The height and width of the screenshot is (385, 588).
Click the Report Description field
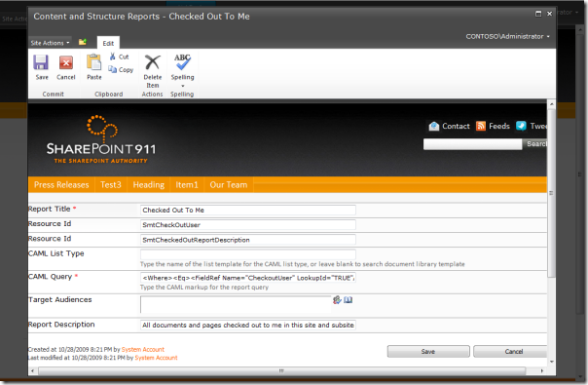pyautogui.click(x=248, y=325)
